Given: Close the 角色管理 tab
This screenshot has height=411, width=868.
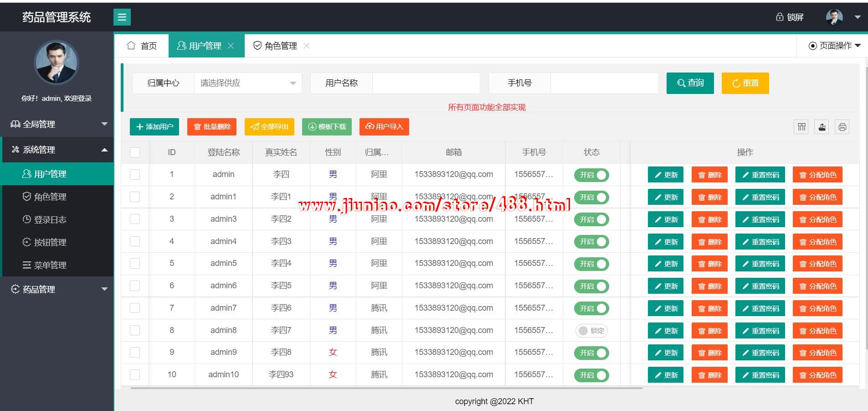Looking at the screenshot, I should click(x=307, y=46).
